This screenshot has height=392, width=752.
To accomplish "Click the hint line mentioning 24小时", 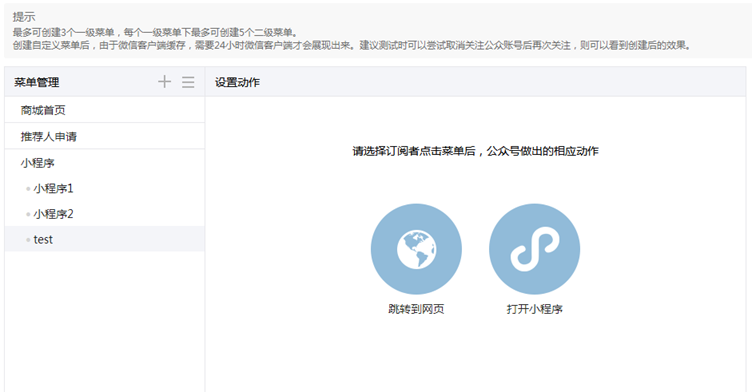I will 352,46.
